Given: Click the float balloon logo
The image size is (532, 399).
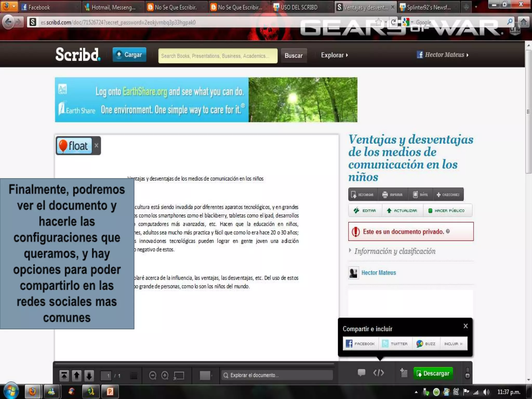Looking at the screenshot, I should [74, 146].
